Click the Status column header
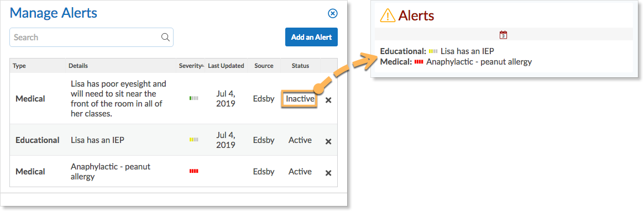Viewport: 644px width, 212px height. [x=300, y=66]
